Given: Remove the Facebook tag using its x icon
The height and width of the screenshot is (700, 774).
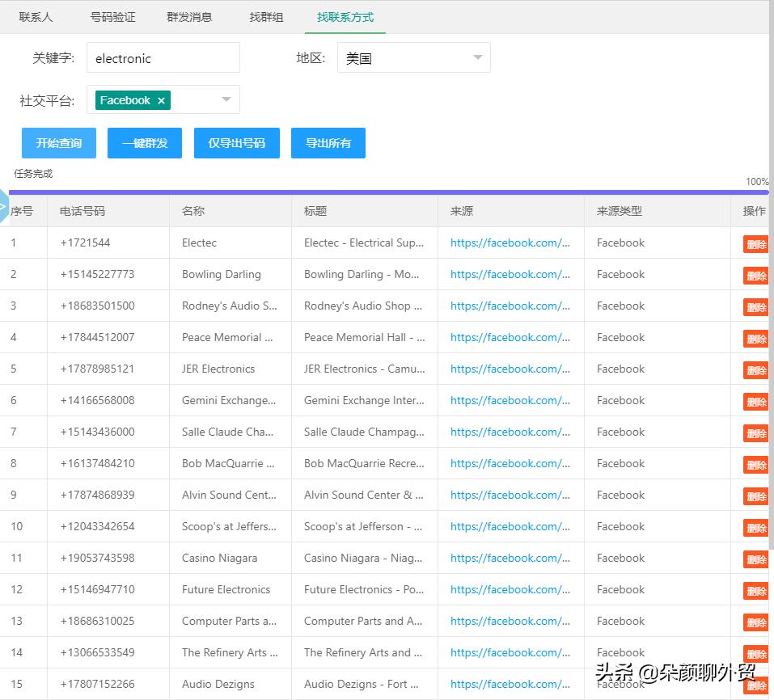Looking at the screenshot, I should 161,100.
